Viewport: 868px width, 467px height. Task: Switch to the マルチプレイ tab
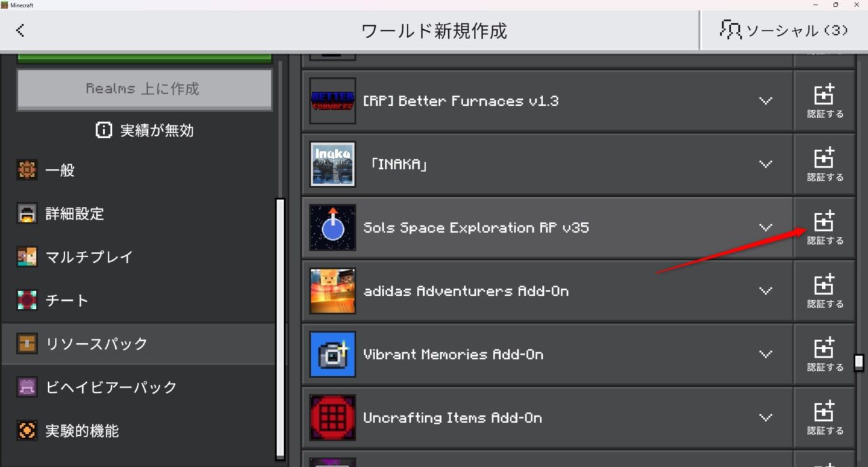138,257
